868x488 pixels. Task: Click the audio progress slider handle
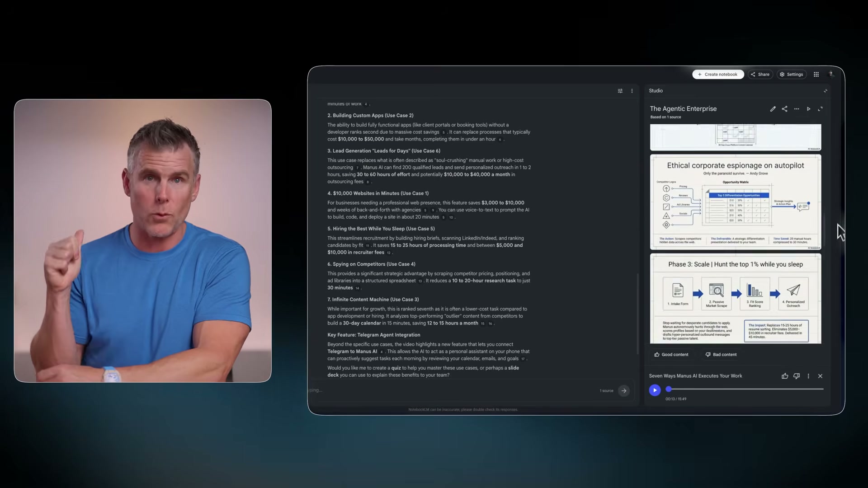click(x=669, y=389)
